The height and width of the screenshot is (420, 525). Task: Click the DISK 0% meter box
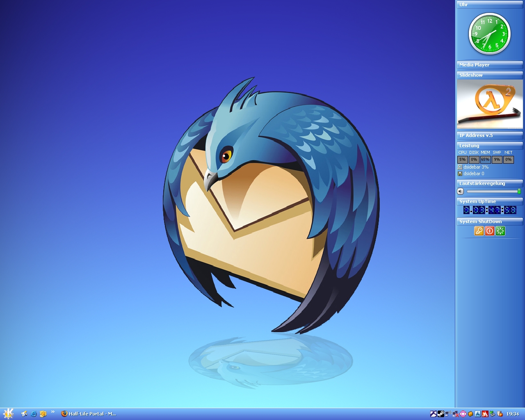coord(474,160)
